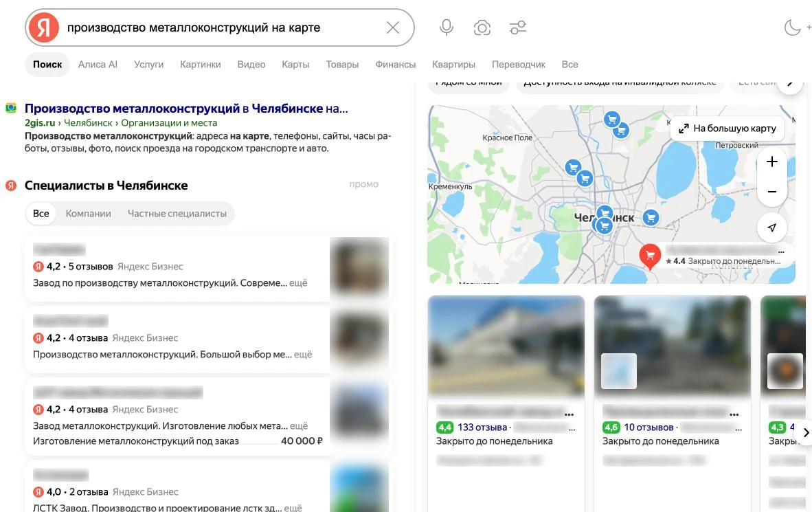812x512 pixels.
Task: Expand the Все services tab
Action: tap(569, 65)
